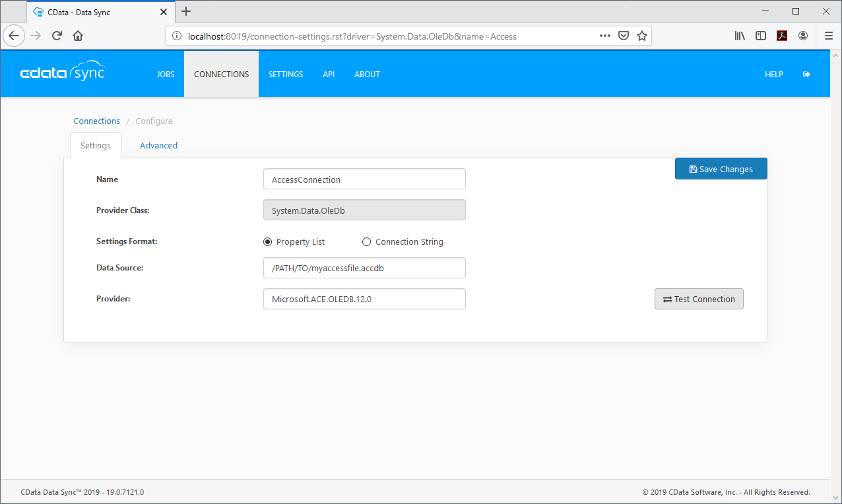The width and height of the screenshot is (842, 504).
Task: Open page actions three-dot menu
Action: tap(604, 36)
